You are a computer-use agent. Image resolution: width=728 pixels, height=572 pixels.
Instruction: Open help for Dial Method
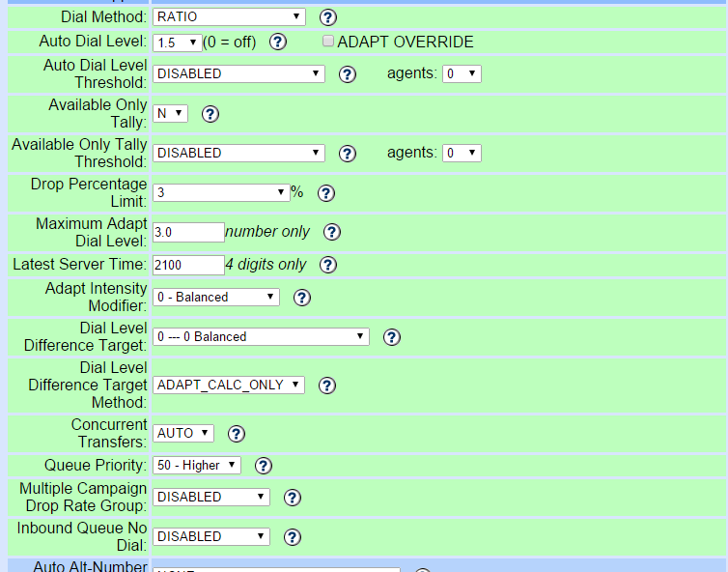coord(327,17)
